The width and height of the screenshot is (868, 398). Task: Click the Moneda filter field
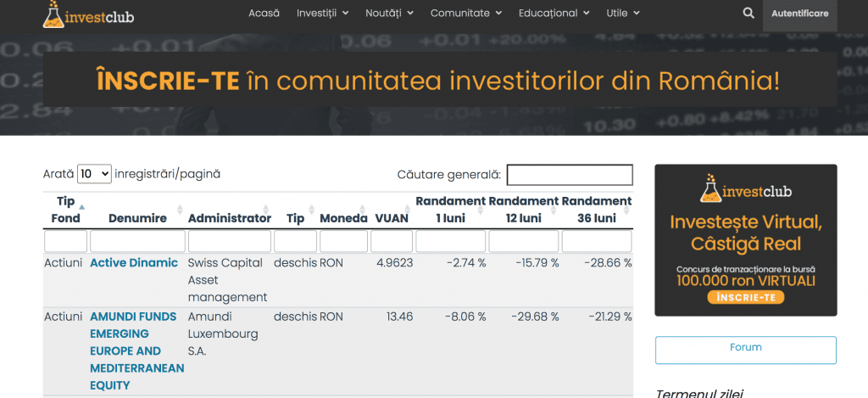tap(344, 242)
